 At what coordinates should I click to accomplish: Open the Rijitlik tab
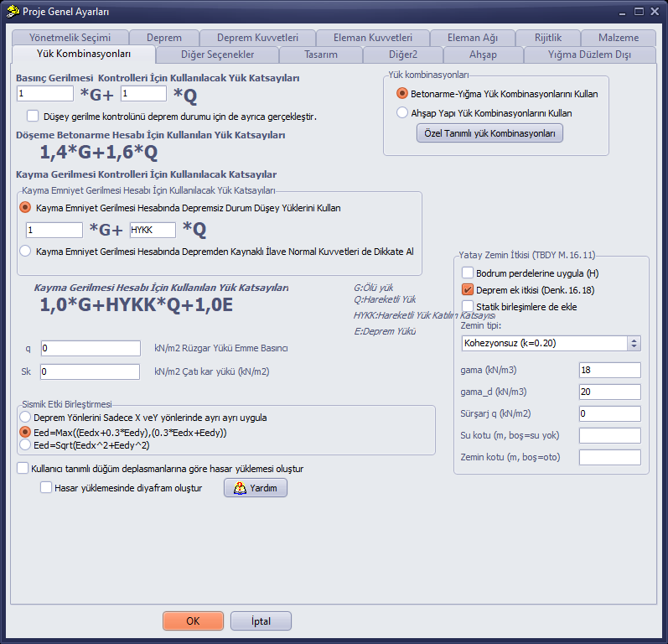click(x=548, y=38)
